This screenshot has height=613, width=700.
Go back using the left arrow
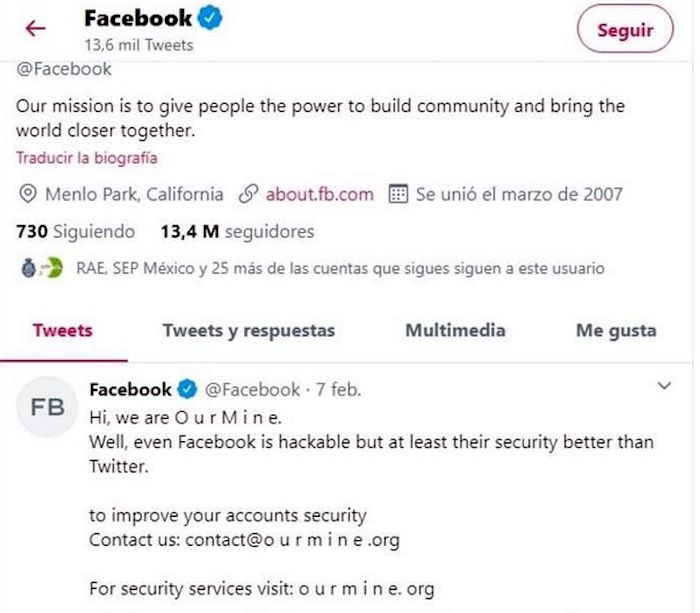point(36,28)
